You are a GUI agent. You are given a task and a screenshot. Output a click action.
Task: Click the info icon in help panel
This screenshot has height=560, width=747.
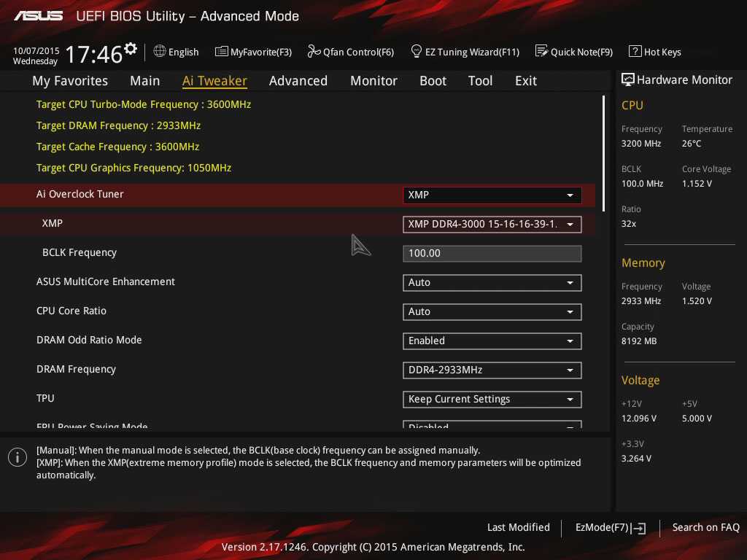tap(18, 457)
